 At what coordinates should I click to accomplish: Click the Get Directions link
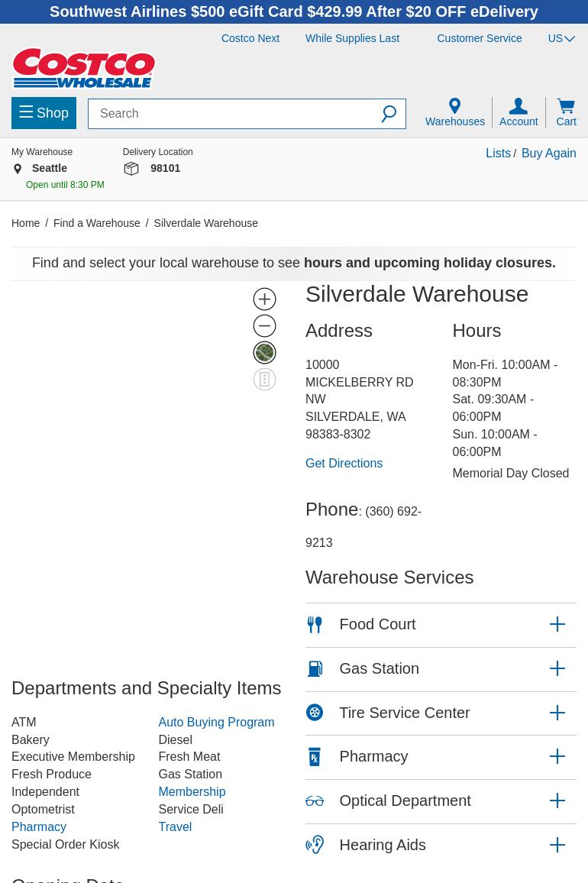click(344, 463)
